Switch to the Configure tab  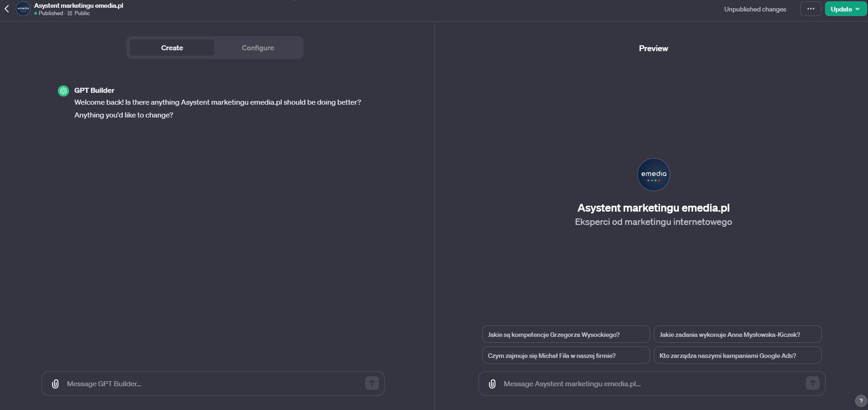(258, 48)
